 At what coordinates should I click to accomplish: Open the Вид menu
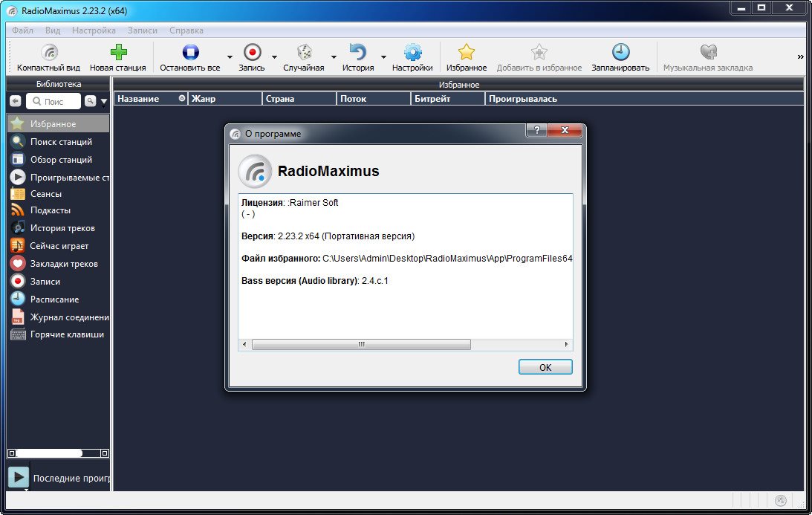coord(52,30)
